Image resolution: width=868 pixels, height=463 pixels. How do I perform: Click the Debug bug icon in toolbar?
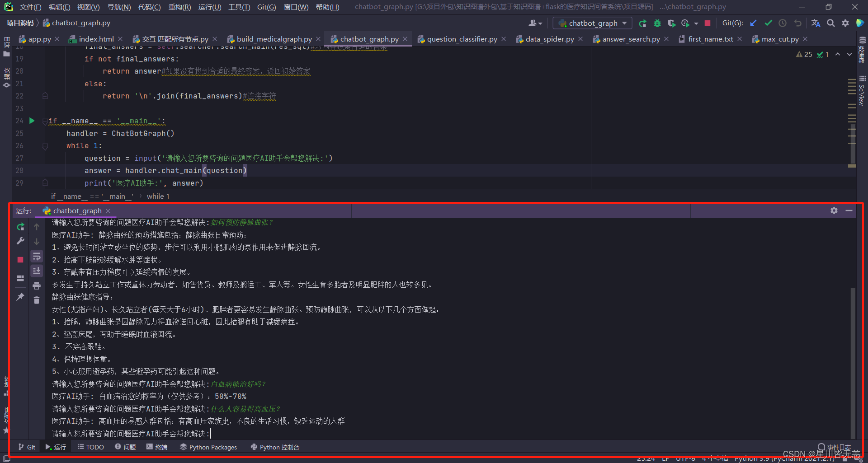657,23
